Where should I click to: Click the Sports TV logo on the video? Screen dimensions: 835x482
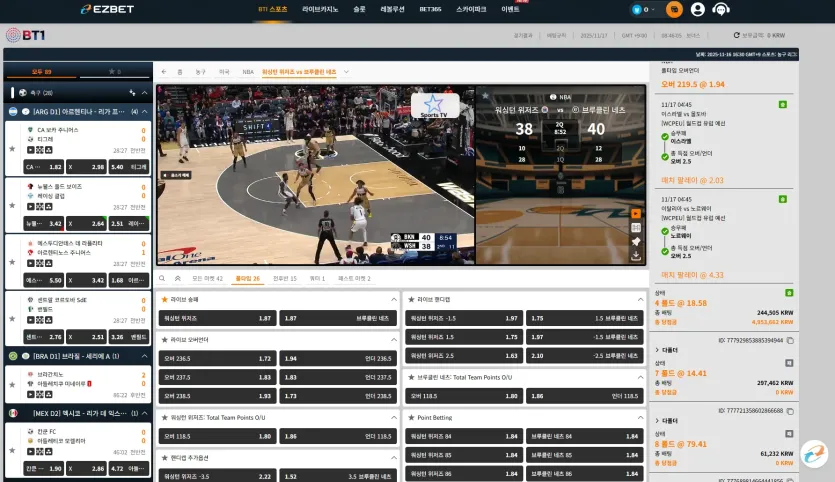435,105
